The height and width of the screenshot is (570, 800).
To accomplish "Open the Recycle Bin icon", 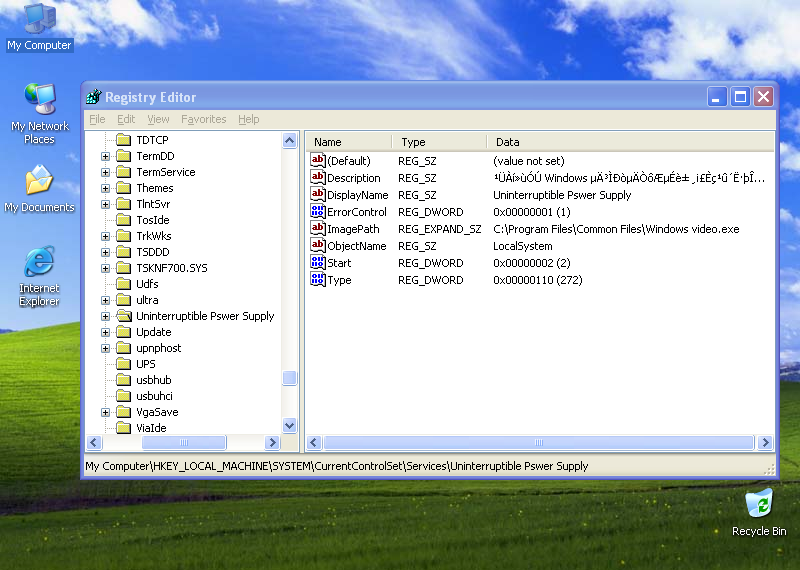I will point(759,513).
